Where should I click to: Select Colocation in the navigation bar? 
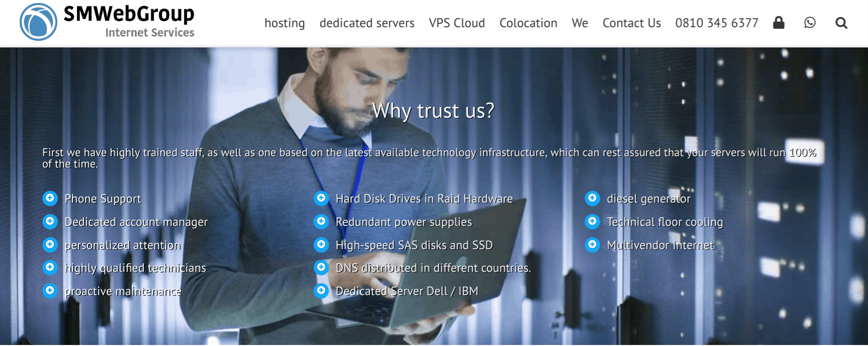tap(528, 23)
